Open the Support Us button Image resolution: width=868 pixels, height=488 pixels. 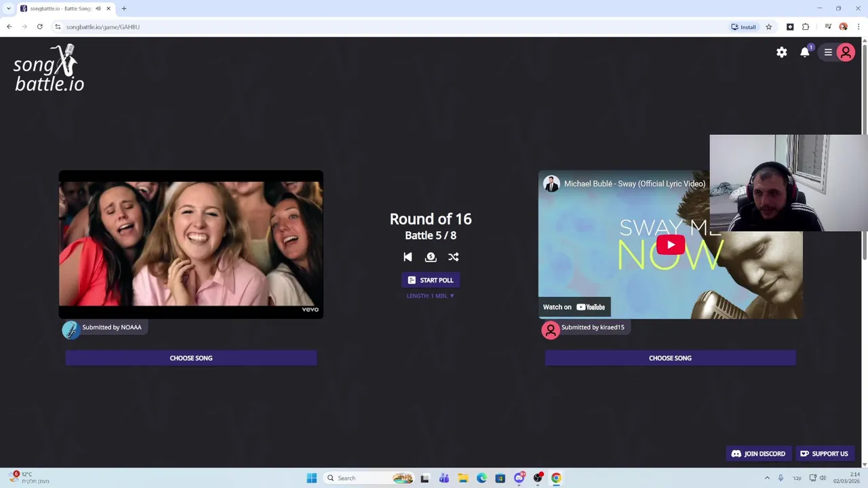click(824, 454)
